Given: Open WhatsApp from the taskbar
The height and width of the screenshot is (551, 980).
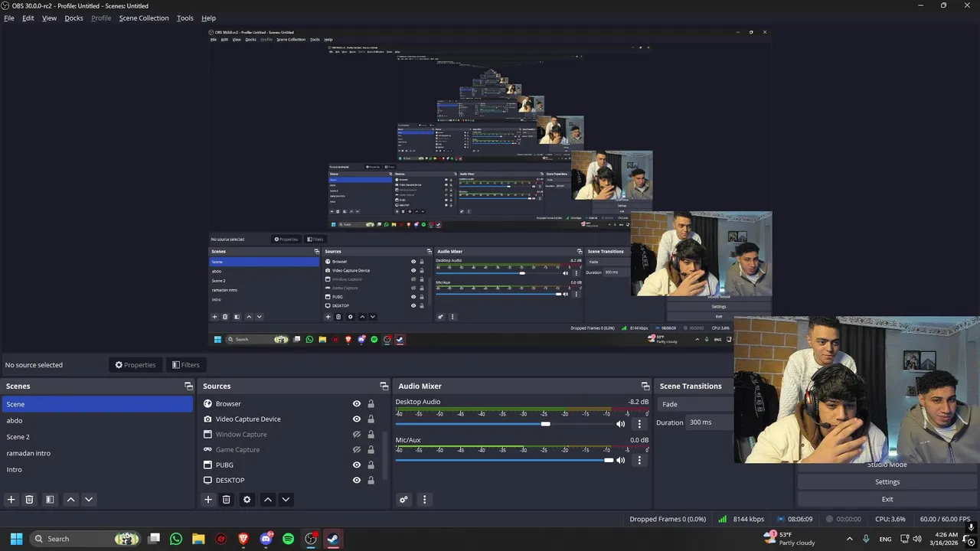Looking at the screenshot, I should pos(176,539).
